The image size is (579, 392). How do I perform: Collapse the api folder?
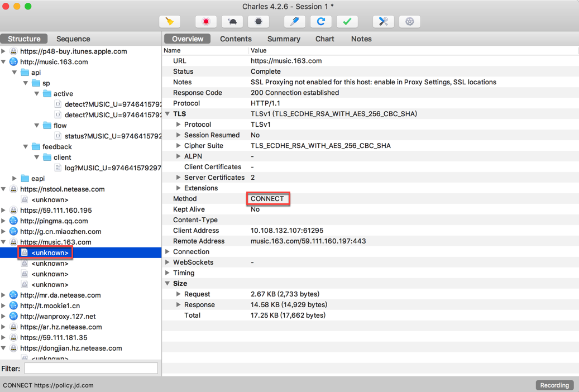15,73
